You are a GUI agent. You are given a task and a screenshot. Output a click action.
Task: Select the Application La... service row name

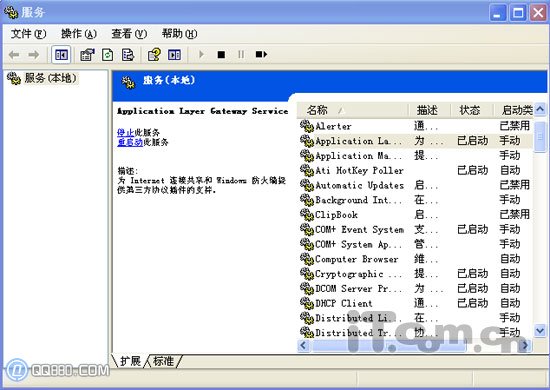[358, 141]
